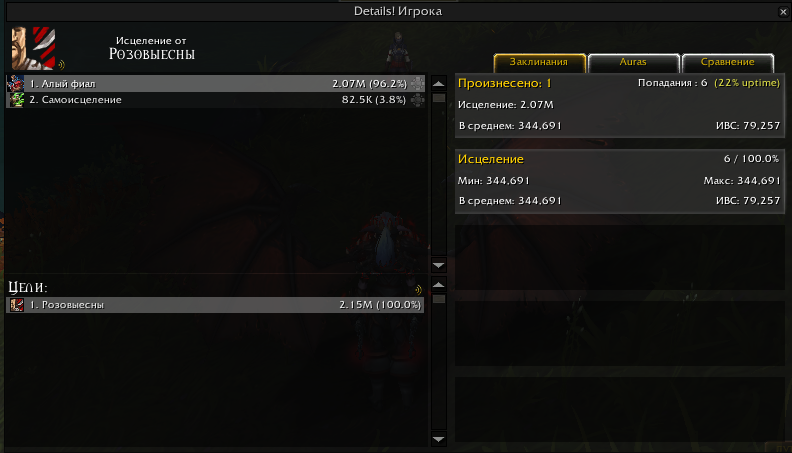The image size is (792, 453).
Task: Click the Розовыесны target class icon
Action: (x=17, y=305)
